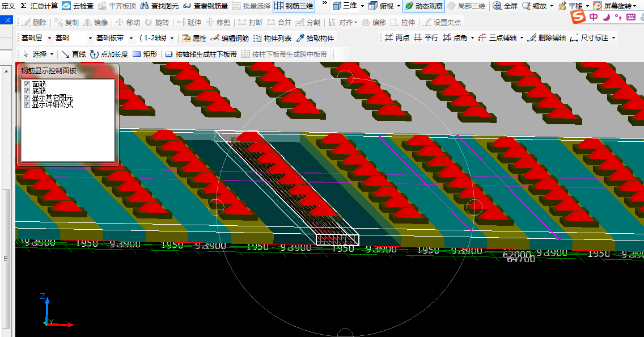Open 查找图元 binoculars tool

[159, 6]
